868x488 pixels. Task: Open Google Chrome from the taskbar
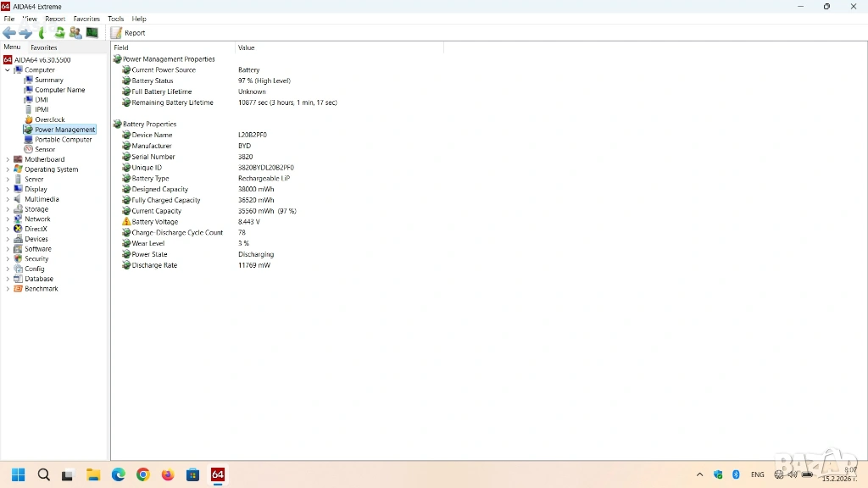(143, 474)
